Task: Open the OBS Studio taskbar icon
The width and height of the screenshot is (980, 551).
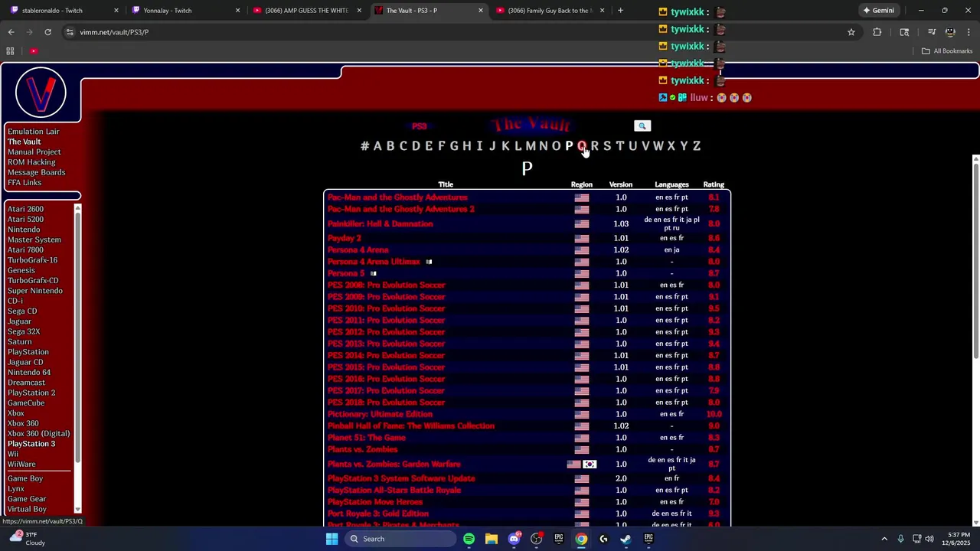Action: click(536, 539)
